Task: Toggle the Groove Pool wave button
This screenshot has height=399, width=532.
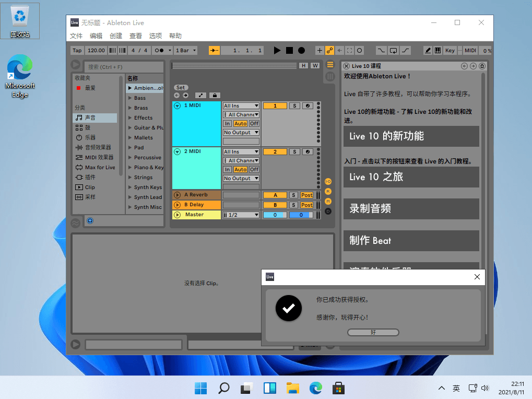Action: coord(75,223)
